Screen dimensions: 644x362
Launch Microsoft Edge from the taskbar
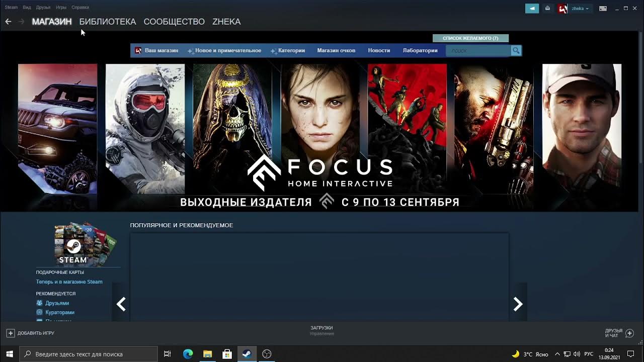click(188, 354)
